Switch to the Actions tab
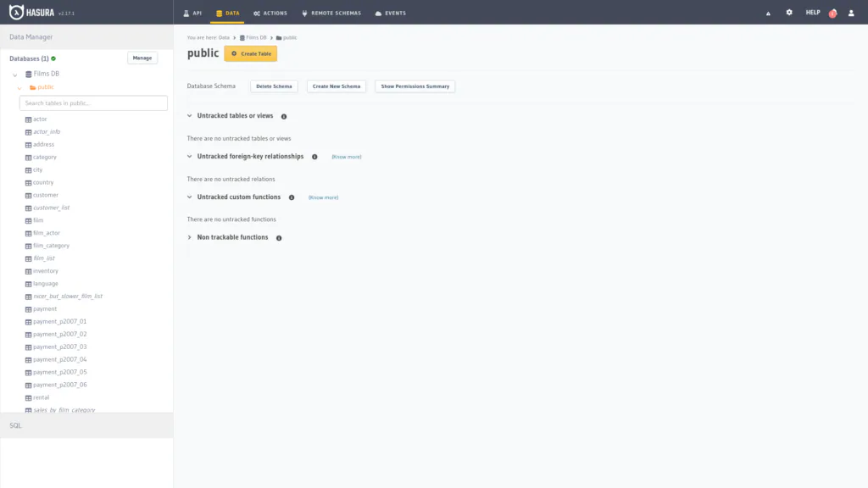Screen dimensions: 868x488 [x=270, y=13]
